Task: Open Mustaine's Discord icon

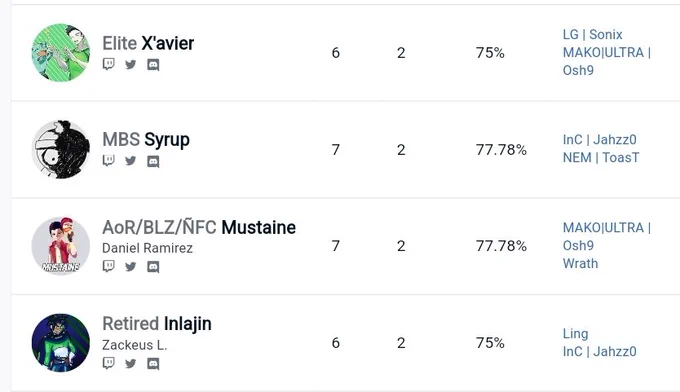Action: (153, 267)
